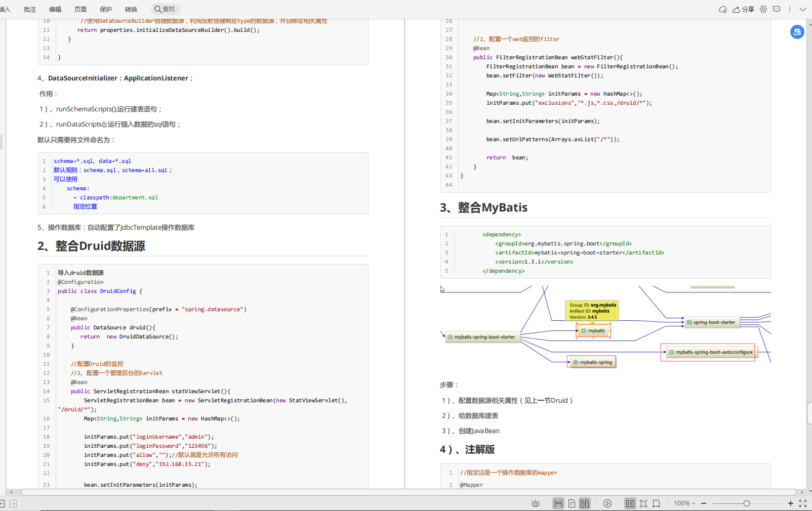Click the 查找 search button
This screenshot has height=511, width=812.
click(165, 9)
